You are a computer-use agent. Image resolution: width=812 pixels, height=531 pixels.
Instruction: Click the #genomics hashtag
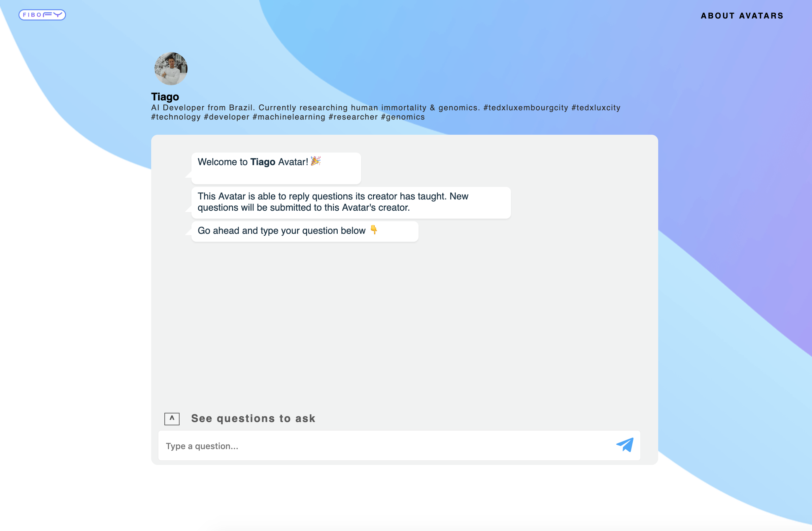click(x=403, y=117)
